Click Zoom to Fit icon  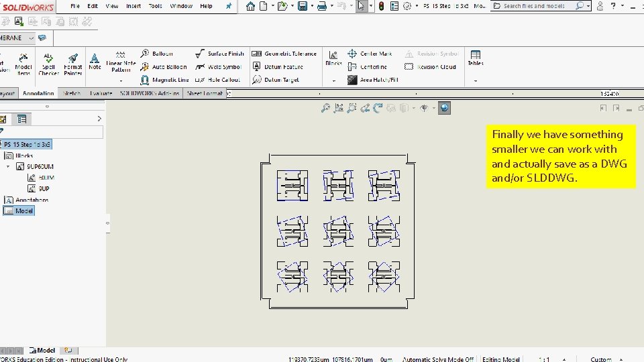pos(325,108)
